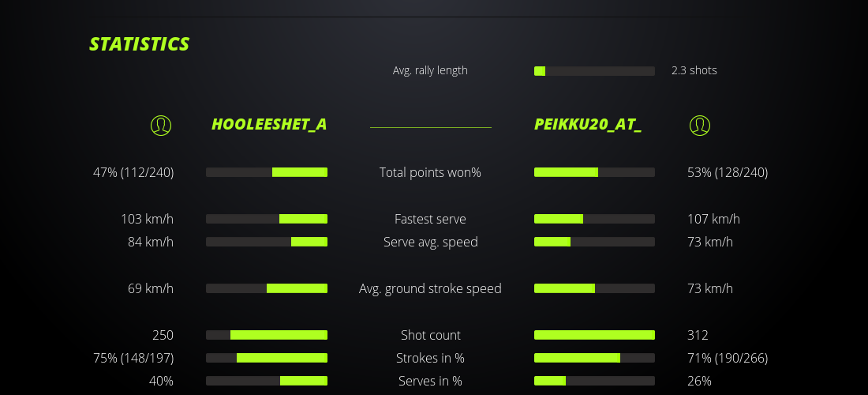Click HOOLEESHET_A shot count bar
Screen dimensions: 868x395
(x=267, y=335)
